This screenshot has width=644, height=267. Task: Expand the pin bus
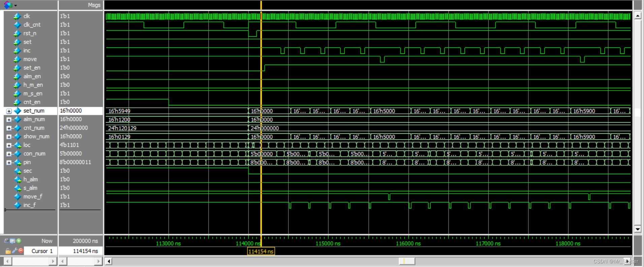coord(9,163)
